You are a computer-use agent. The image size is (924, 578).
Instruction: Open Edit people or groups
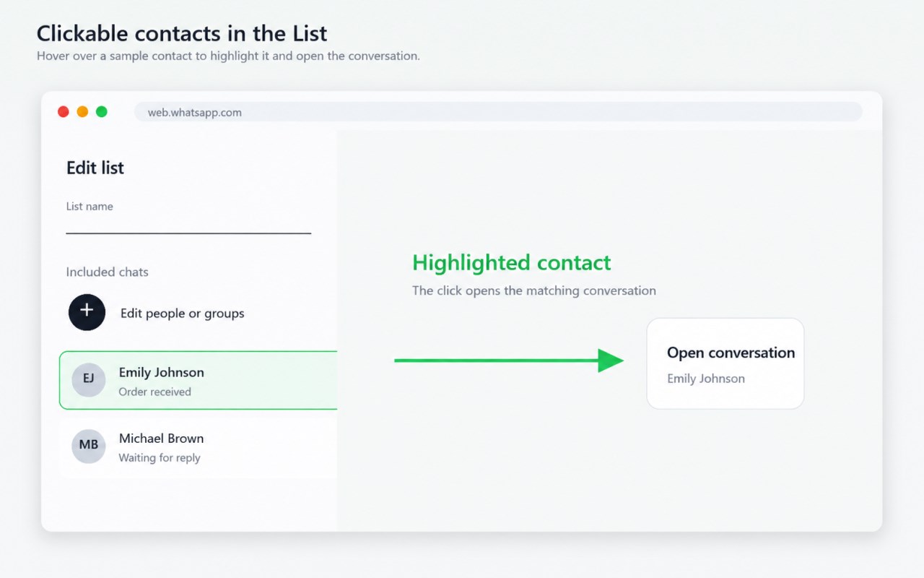pyautogui.click(x=182, y=314)
